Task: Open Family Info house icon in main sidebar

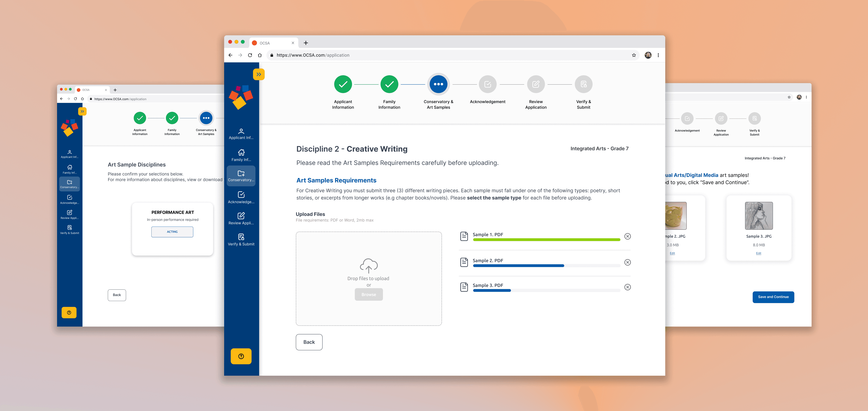Action: (x=241, y=153)
